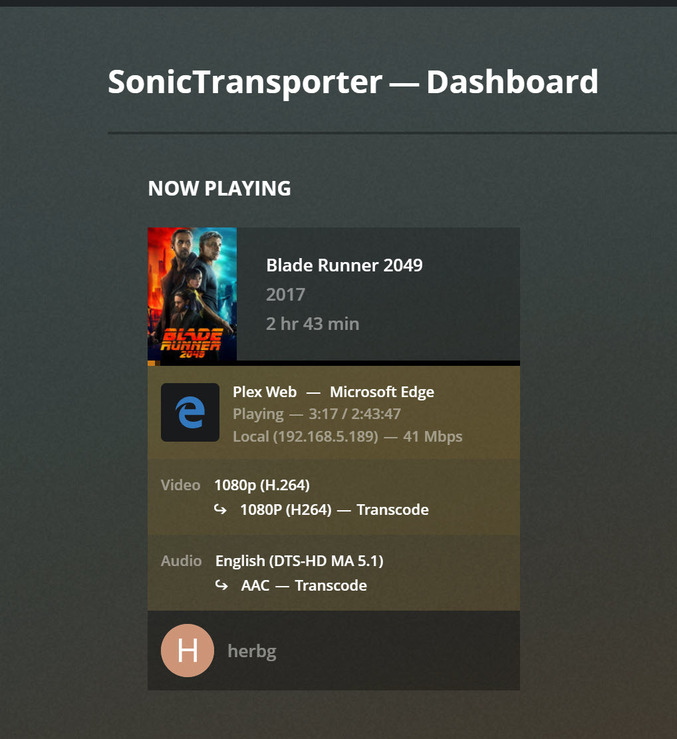Image resolution: width=677 pixels, height=739 pixels.
Task: Click the video transcode arrow icon
Action: click(x=220, y=509)
